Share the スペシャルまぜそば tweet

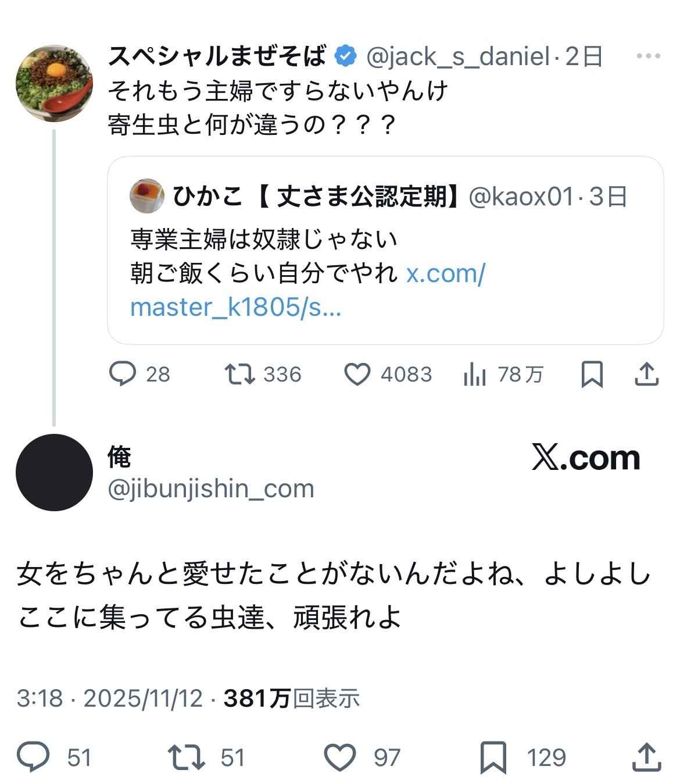(646, 374)
